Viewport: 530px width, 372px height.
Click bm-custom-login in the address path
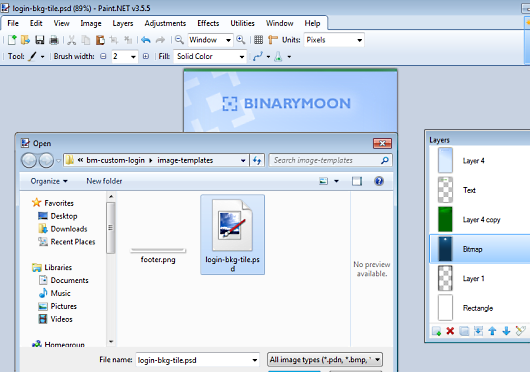116,160
